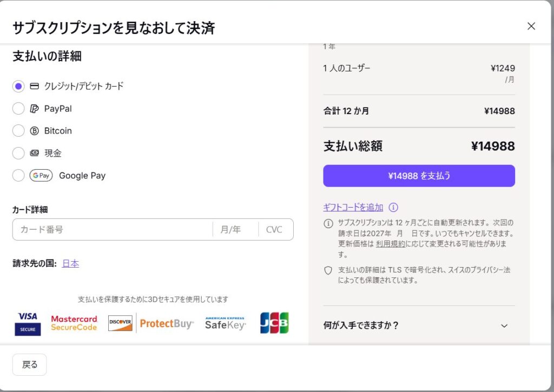
Task: Click the Visa Secure logo
Action: tap(28, 323)
